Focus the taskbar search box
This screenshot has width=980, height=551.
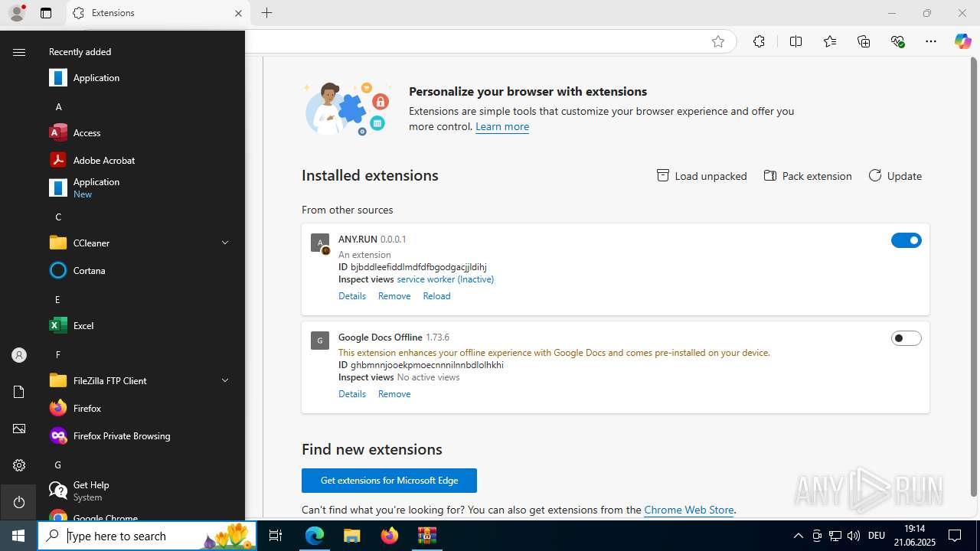tap(147, 536)
